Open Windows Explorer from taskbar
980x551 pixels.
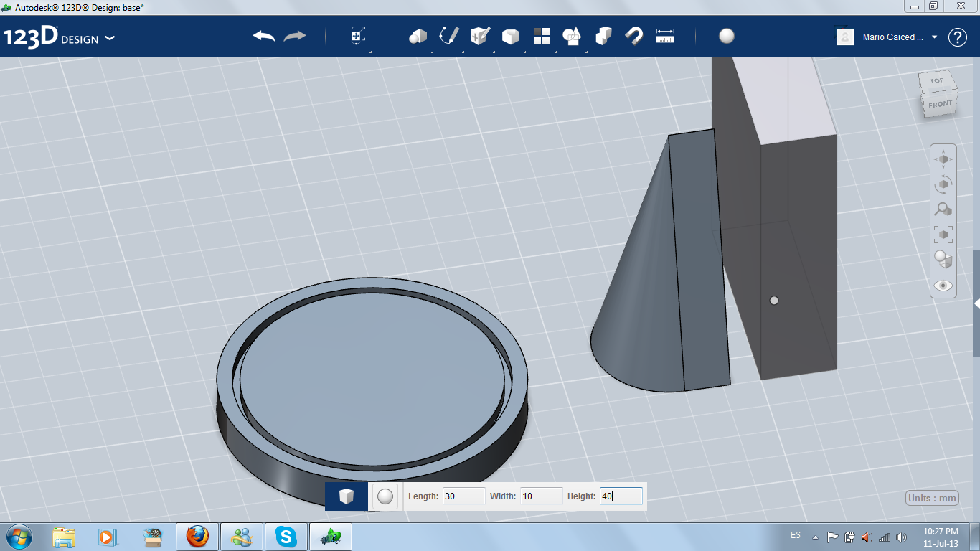tap(64, 537)
